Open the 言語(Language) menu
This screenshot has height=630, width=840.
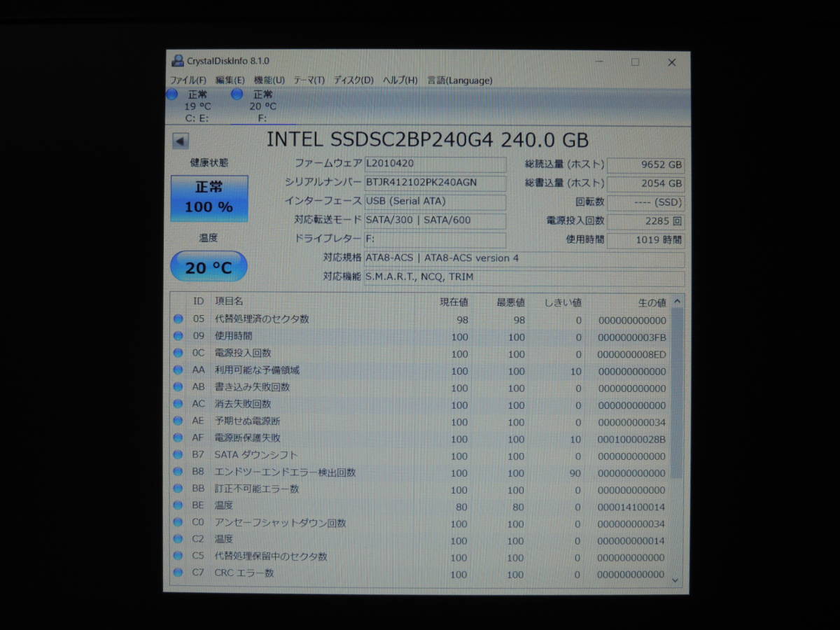(x=459, y=80)
